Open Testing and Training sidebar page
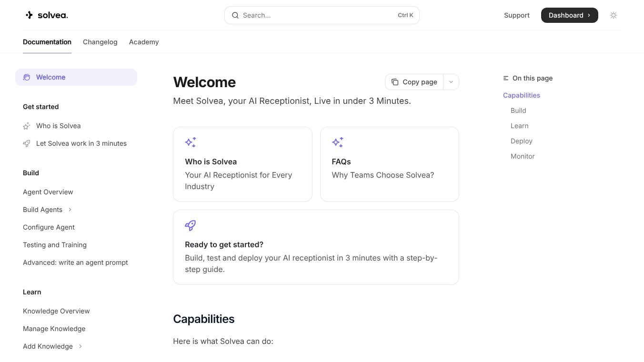The width and height of the screenshot is (644, 362). click(x=55, y=245)
